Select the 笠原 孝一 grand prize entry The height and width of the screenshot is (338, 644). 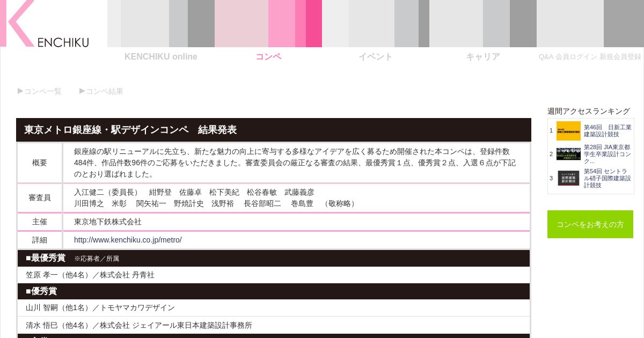tap(90, 275)
